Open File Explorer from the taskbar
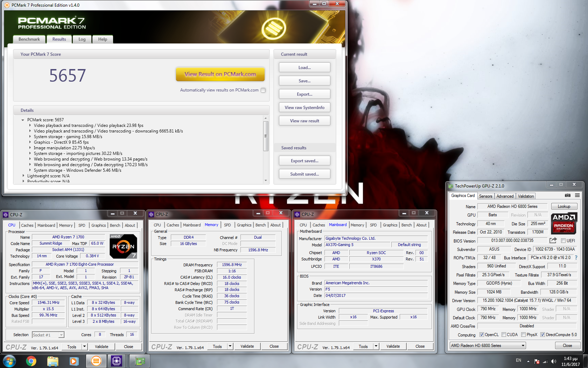The image size is (588, 368). [53, 361]
